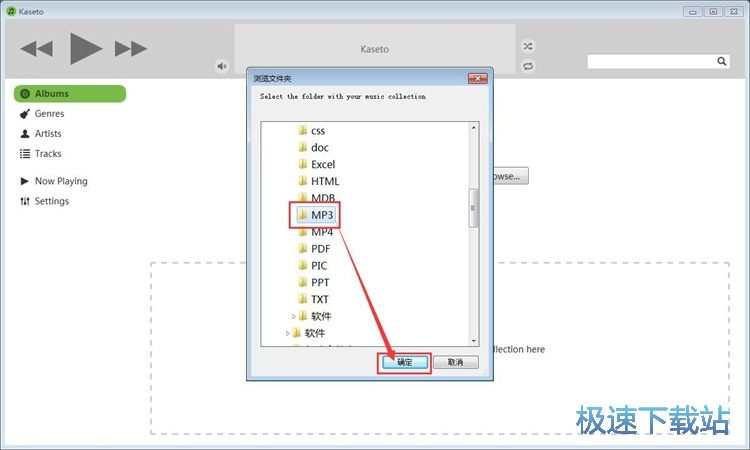
Task: Select the PIC folder
Action: [x=312, y=265]
